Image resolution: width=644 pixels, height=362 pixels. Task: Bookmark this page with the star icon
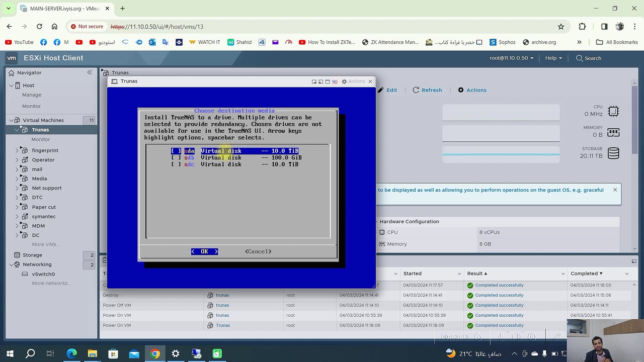[561, 27]
